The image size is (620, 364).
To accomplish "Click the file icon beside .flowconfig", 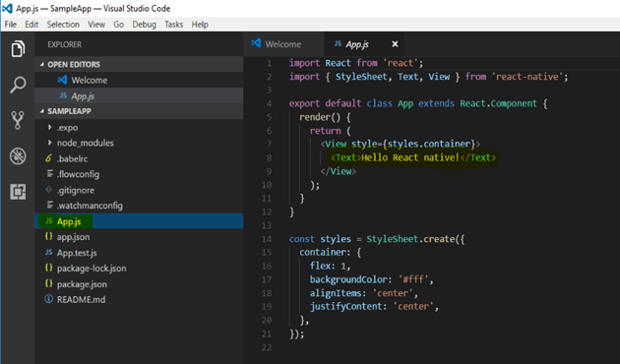I will coord(50,174).
